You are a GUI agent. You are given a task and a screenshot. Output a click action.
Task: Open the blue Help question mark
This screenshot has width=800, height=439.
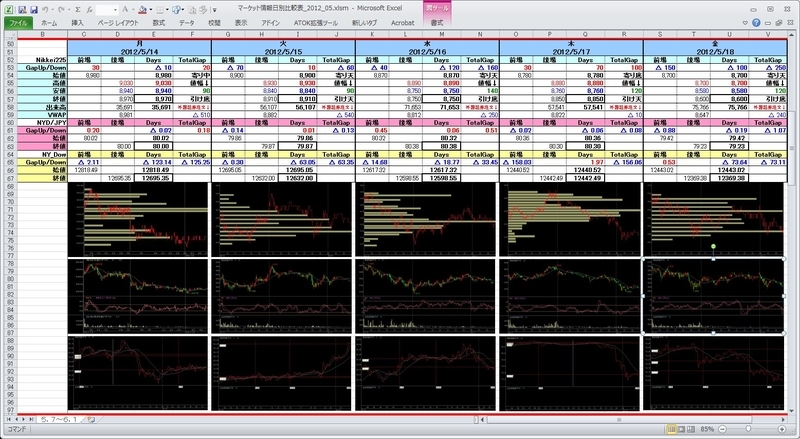(756, 22)
